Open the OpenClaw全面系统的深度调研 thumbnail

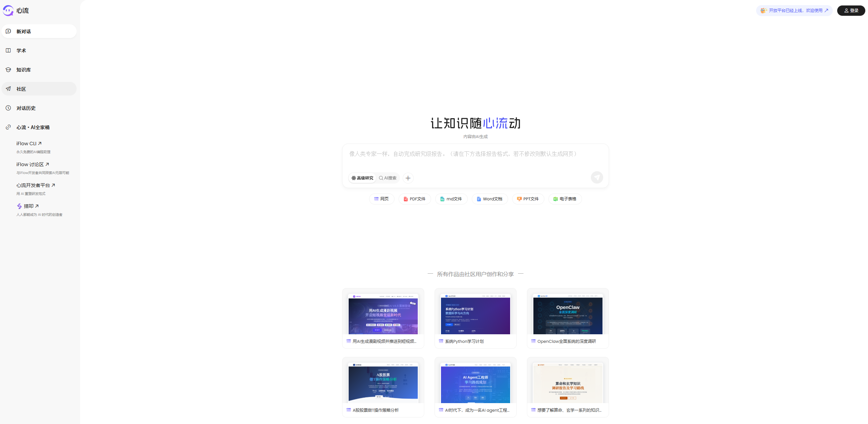tap(568, 314)
